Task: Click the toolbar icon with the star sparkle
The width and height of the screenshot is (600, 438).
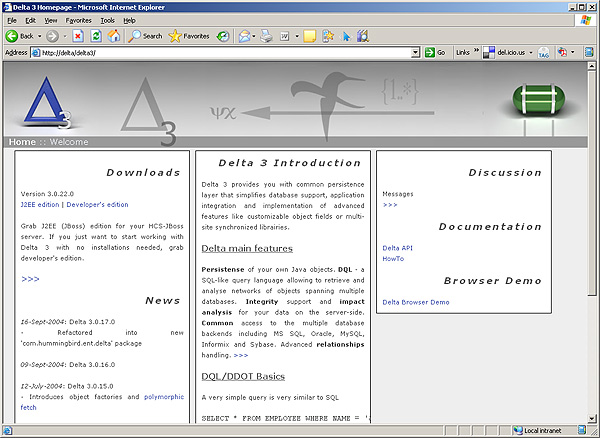Action: [x=328, y=36]
